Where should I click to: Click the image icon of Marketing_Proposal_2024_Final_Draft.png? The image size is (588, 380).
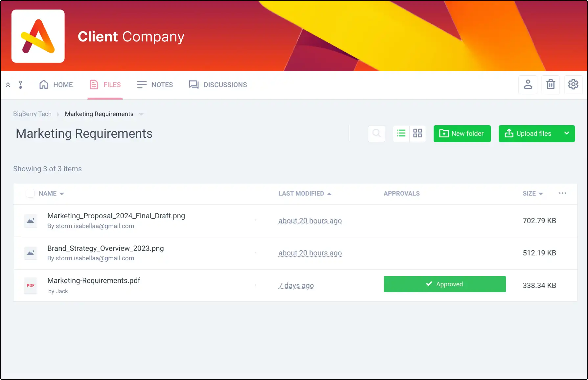31,221
